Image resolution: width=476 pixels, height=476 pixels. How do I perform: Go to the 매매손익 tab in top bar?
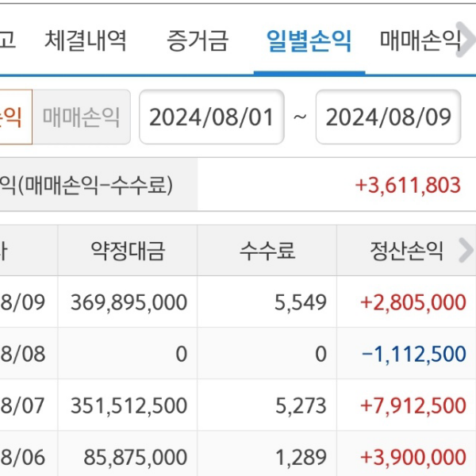(x=420, y=40)
